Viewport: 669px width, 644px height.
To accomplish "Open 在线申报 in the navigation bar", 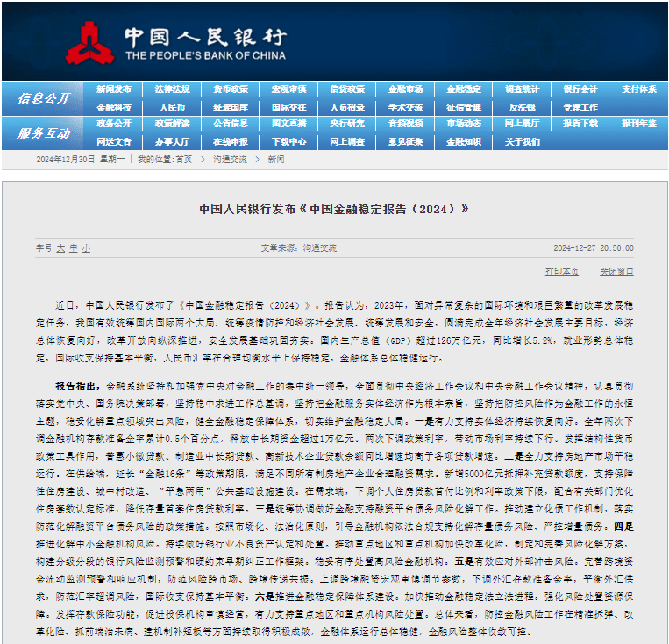I will click(231, 142).
